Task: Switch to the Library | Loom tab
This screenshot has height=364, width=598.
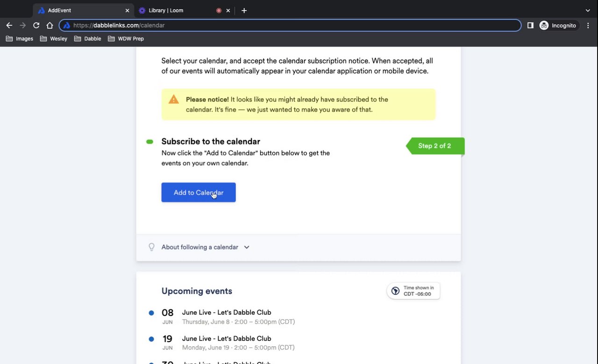Action: pos(185,10)
